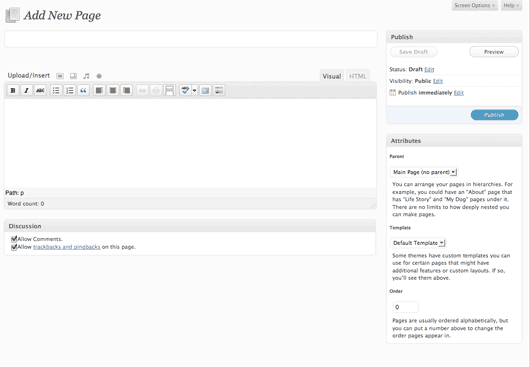Toggle bold formatting in editor toolbar

pyautogui.click(x=13, y=90)
